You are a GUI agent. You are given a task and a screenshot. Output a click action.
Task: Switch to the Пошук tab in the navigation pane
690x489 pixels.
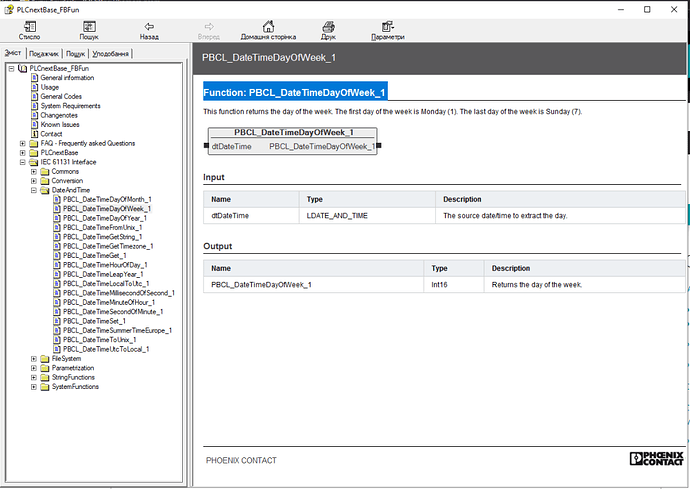75,54
